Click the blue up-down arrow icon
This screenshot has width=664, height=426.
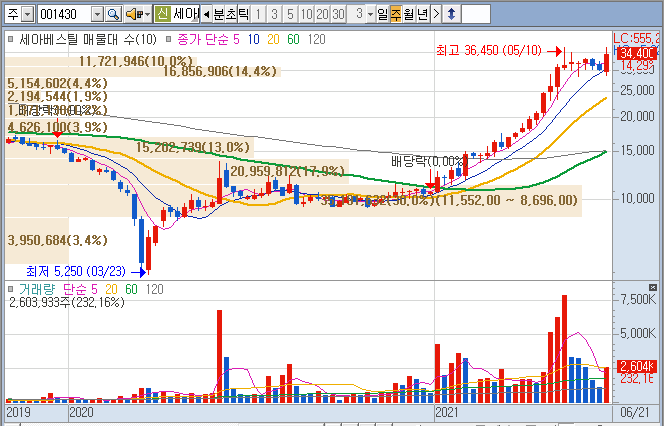coord(451,14)
